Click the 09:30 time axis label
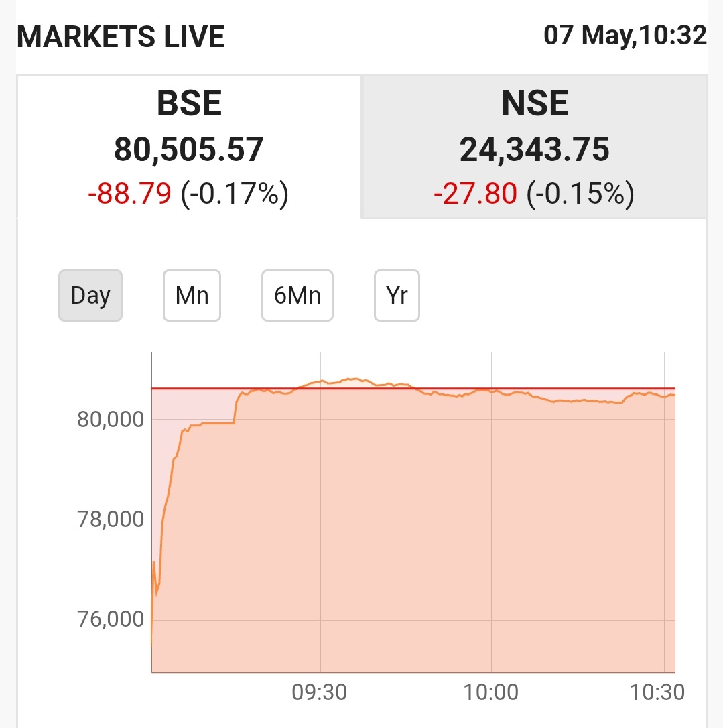Screen dimensions: 723x728 (320, 692)
